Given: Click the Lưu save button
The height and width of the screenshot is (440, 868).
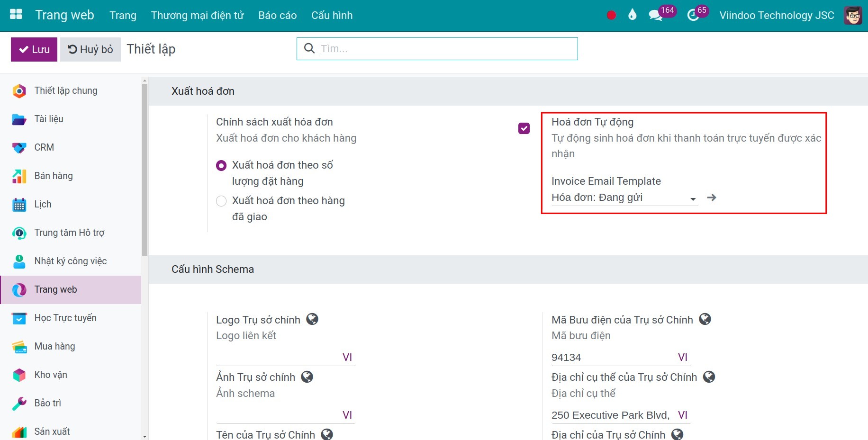Looking at the screenshot, I should pyautogui.click(x=34, y=49).
